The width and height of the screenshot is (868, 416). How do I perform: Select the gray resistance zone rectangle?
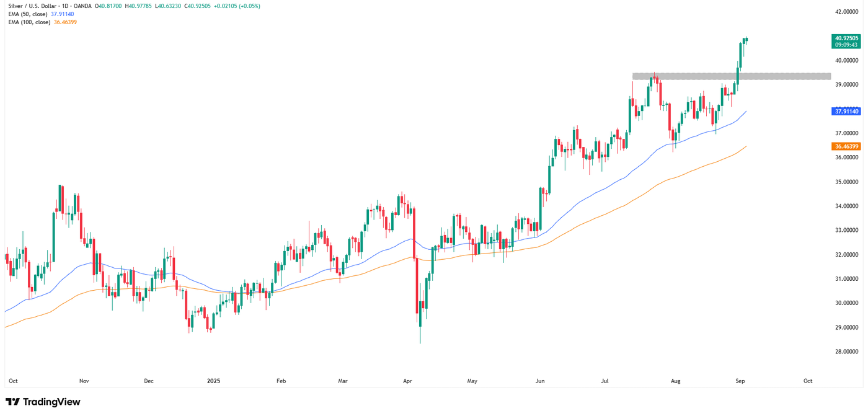coord(732,76)
